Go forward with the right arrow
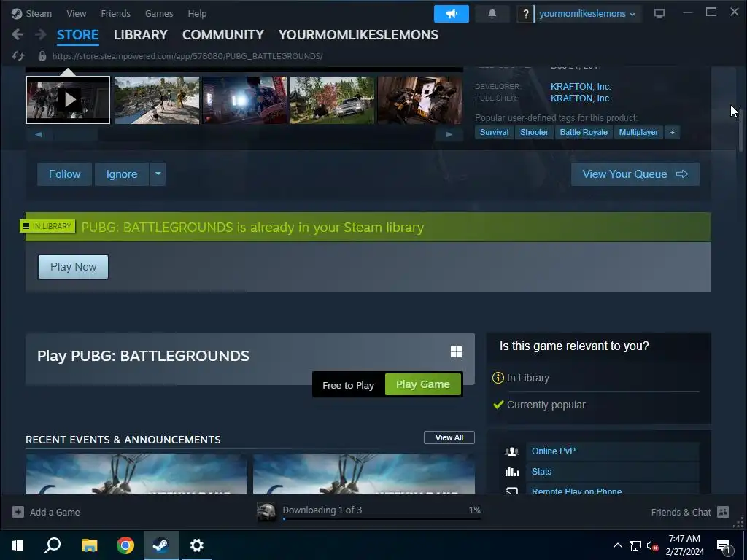The height and width of the screenshot is (560, 747). tap(41, 34)
